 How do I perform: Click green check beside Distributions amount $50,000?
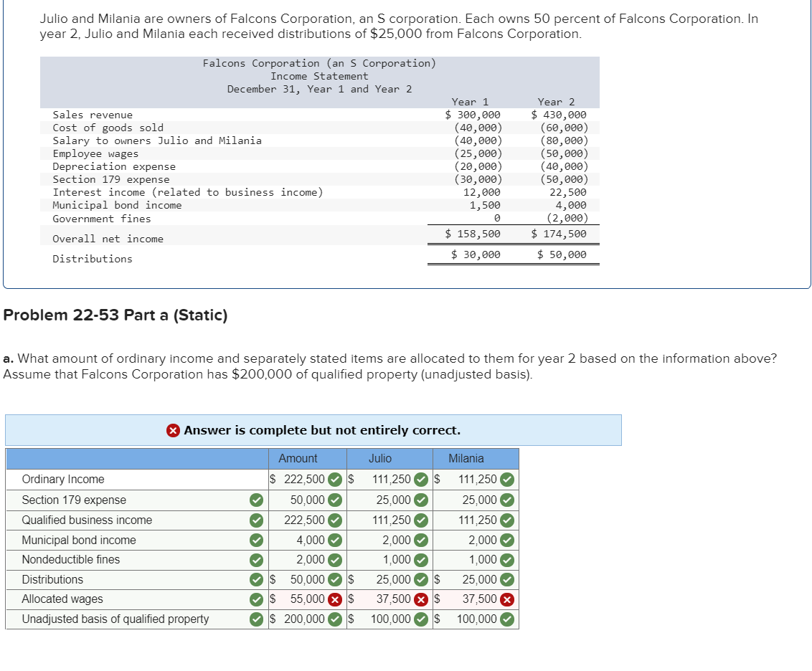336,579
